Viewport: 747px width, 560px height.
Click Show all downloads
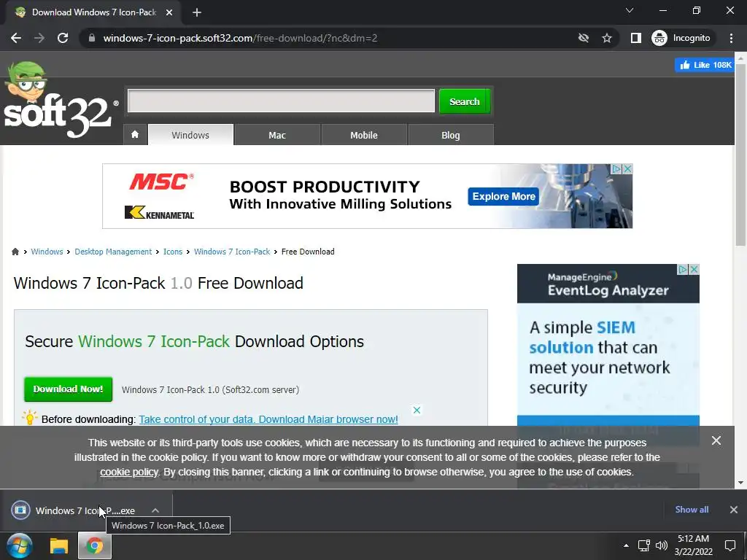click(x=692, y=510)
